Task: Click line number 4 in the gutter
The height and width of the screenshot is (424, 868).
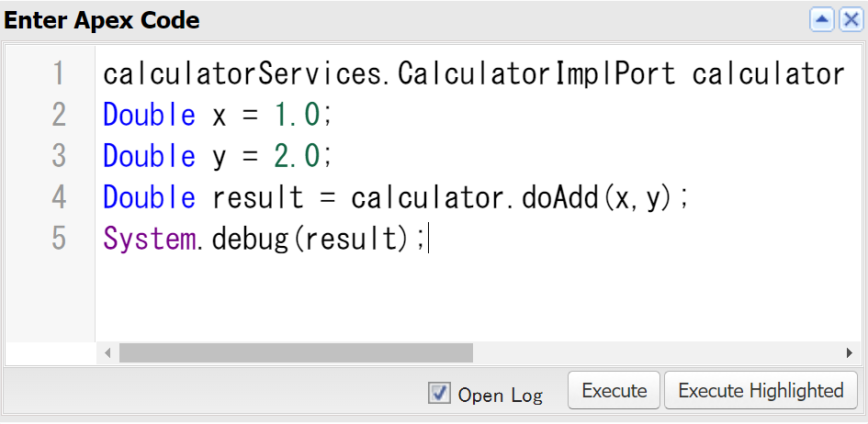Action: 59,197
